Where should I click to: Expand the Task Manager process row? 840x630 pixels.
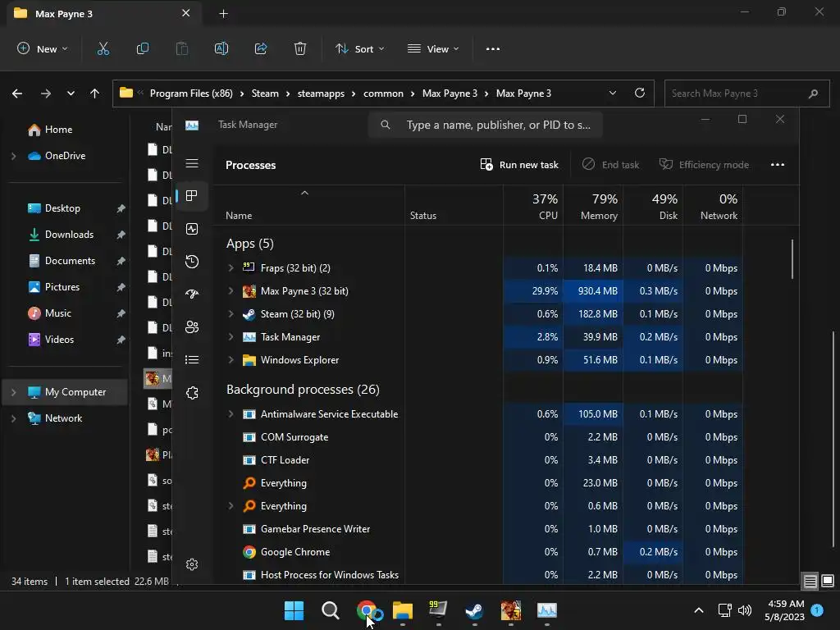[231, 337]
